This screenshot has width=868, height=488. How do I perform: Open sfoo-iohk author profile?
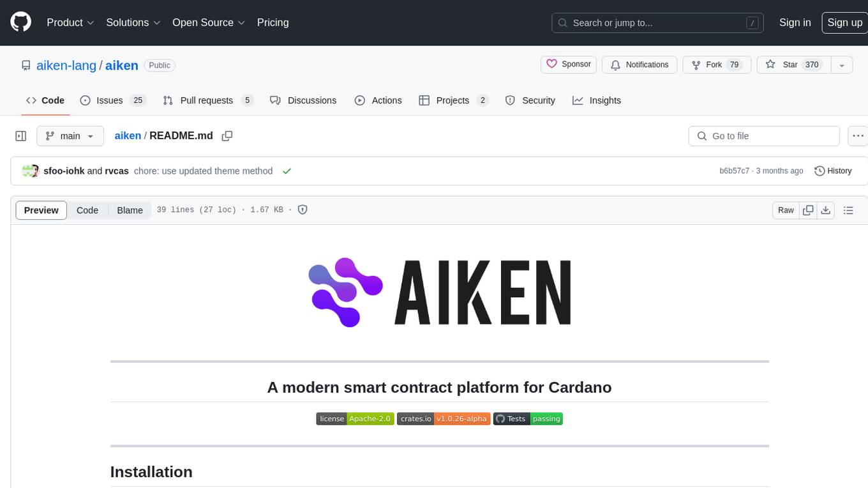tap(64, 171)
